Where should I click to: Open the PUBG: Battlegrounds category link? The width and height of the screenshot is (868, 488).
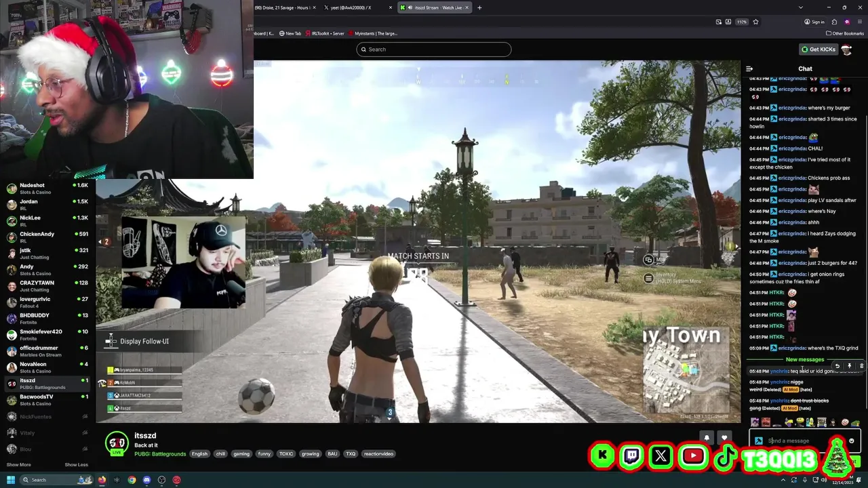click(x=160, y=454)
